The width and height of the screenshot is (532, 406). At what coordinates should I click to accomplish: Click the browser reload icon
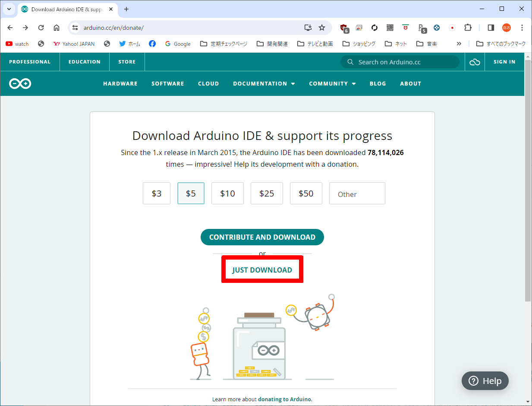[x=41, y=28]
